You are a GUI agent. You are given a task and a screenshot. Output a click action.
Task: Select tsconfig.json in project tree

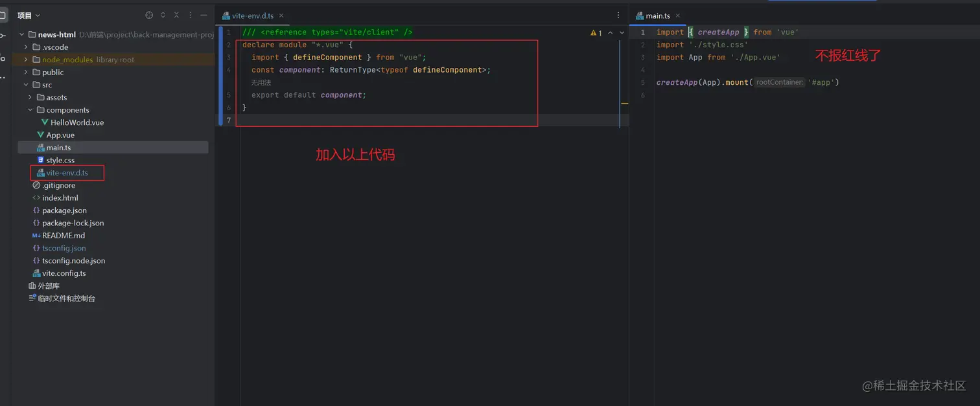pyautogui.click(x=64, y=248)
